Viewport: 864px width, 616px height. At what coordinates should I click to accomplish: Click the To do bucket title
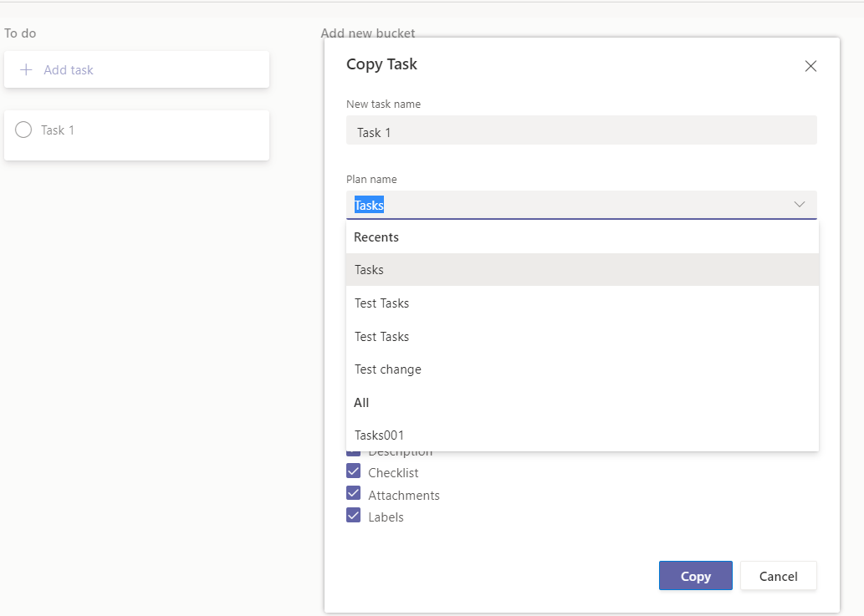[x=20, y=33]
